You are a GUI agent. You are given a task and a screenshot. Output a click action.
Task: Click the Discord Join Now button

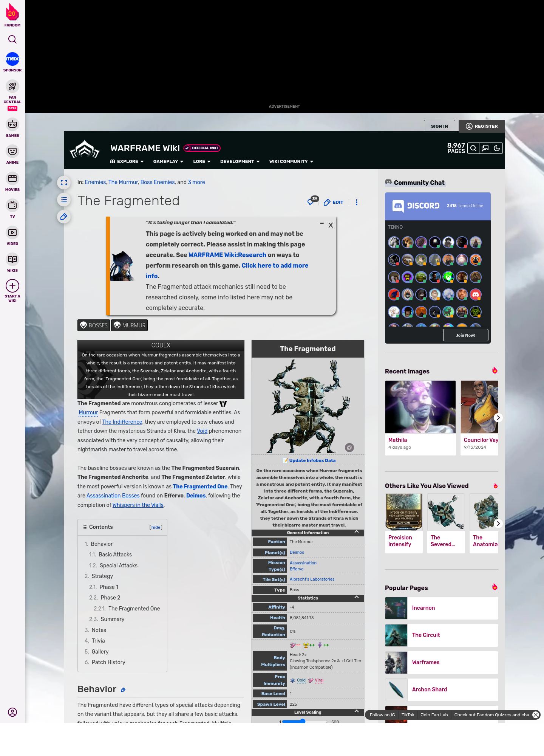(465, 335)
